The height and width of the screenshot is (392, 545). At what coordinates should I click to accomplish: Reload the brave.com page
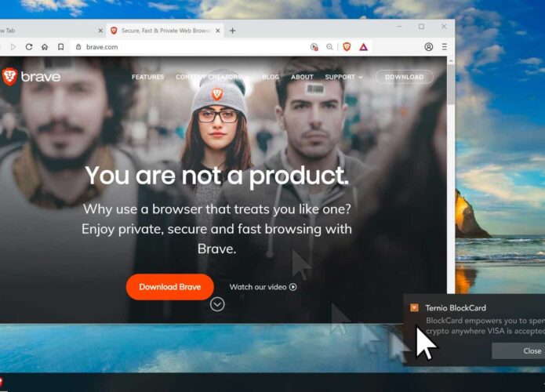click(29, 47)
